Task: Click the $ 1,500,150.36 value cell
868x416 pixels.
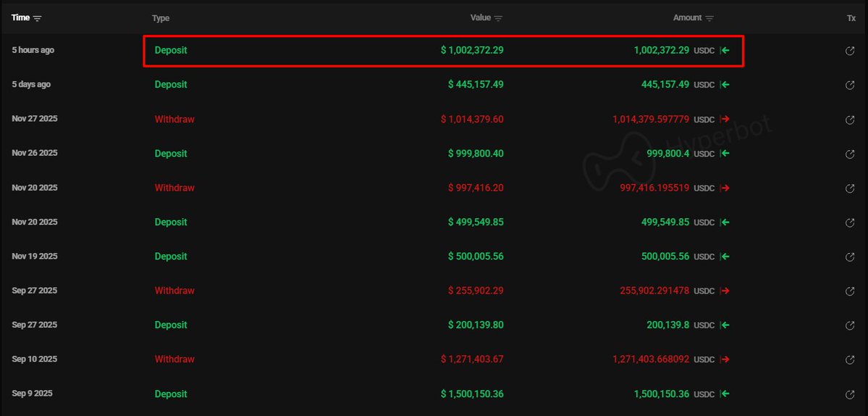Action: [472, 394]
